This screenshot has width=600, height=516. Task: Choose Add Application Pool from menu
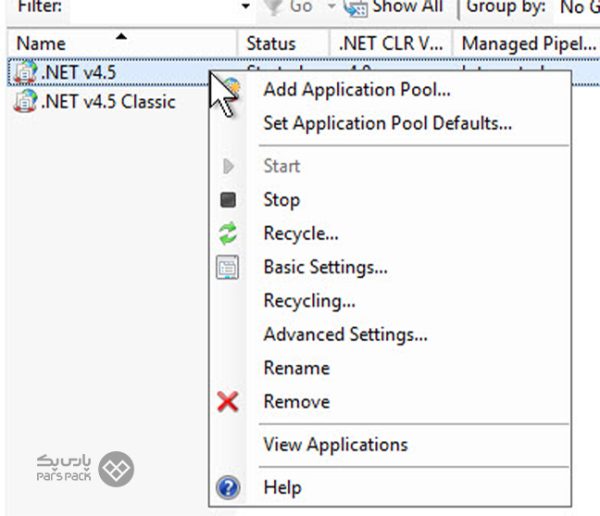click(x=356, y=90)
